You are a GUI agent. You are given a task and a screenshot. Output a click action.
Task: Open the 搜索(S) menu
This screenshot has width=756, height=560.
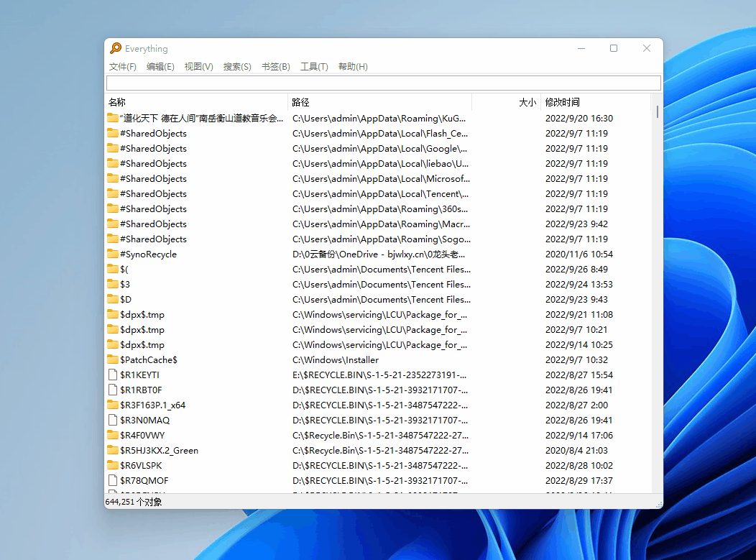pyautogui.click(x=237, y=67)
